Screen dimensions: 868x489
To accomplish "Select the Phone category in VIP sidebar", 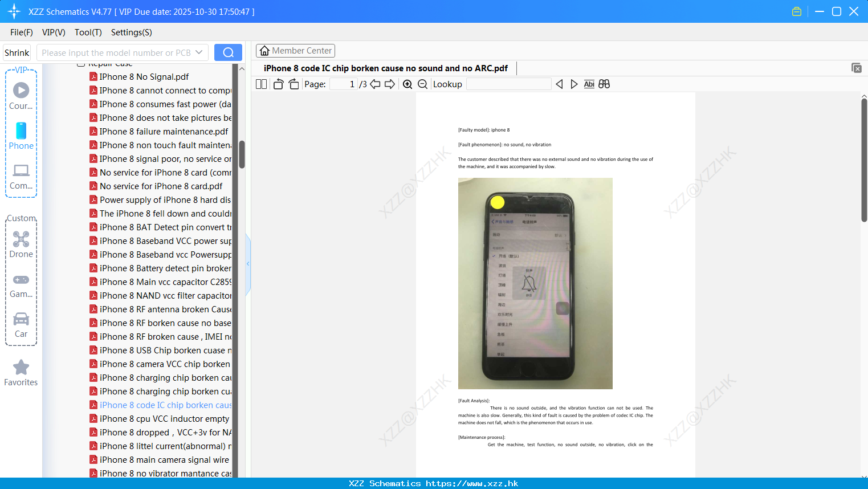I will coord(21,136).
